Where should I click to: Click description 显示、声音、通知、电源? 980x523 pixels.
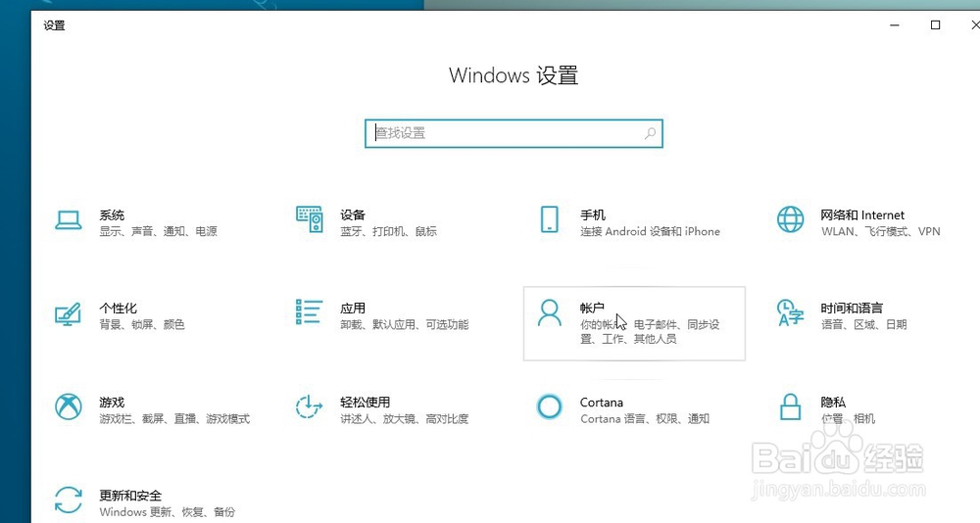click(x=158, y=231)
